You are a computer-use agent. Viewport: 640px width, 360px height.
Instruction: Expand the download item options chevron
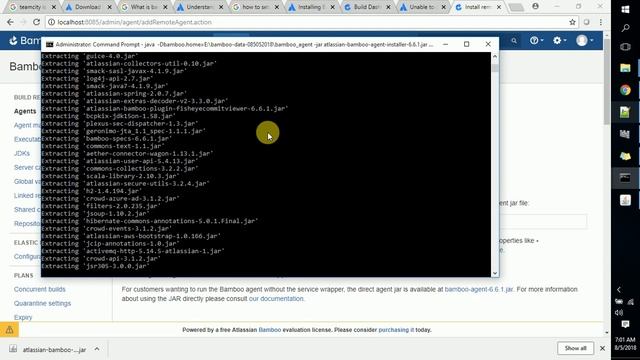[x=97, y=349]
